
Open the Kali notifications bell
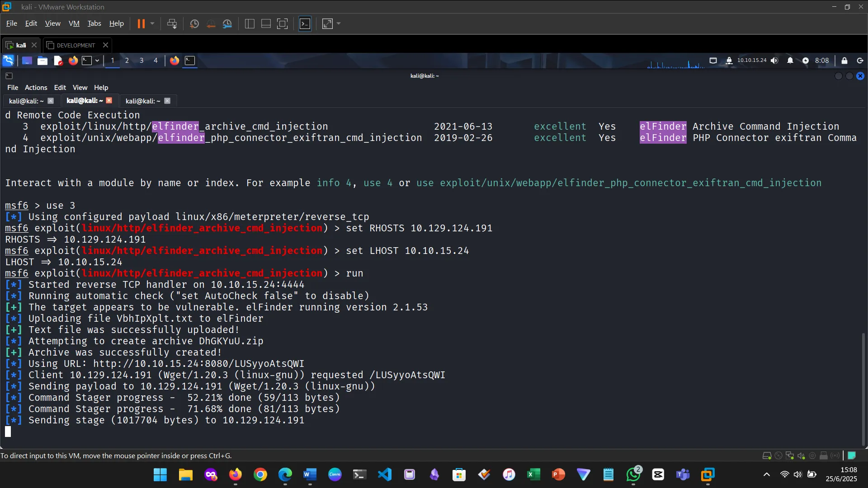[x=790, y=61]
